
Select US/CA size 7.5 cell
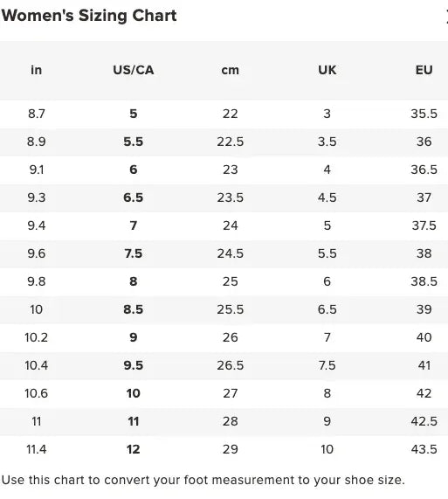coord(134,253)
